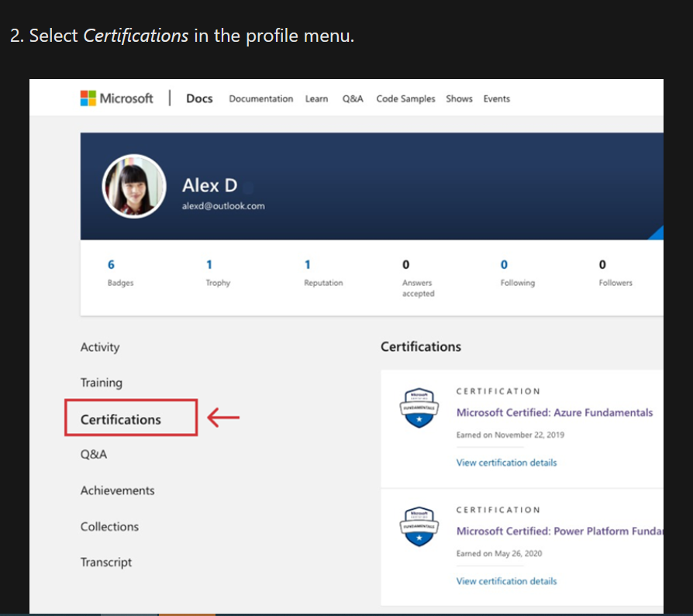Open the 1 Trophy count
This screenshot has height=616, width=693.
218,273
